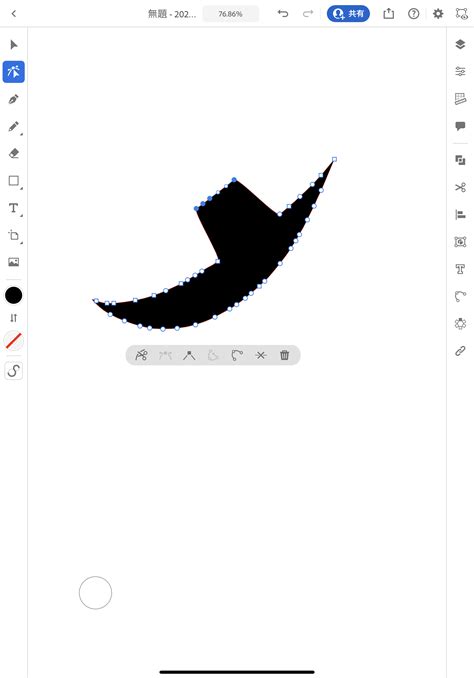
Task: Open the Layers panel
Action: [460, 44]
